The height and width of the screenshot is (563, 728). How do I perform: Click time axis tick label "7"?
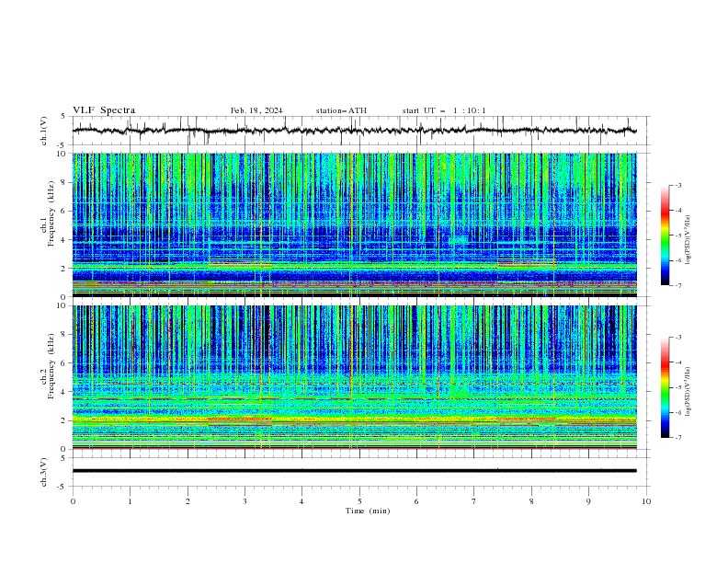point(474,501)
